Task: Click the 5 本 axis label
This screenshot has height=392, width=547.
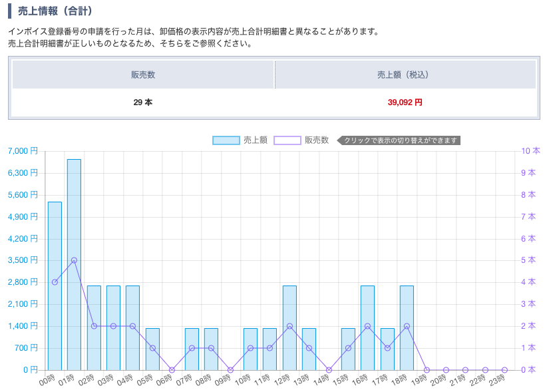Action: 528,260
